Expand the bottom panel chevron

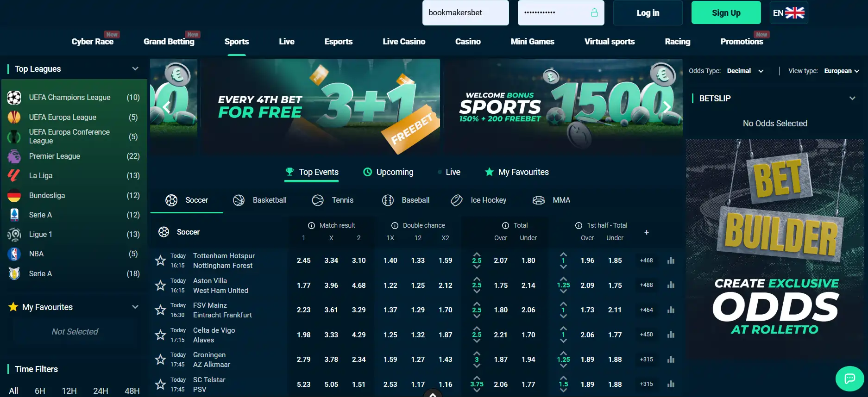pyautogui.click(x=432, y=394)
